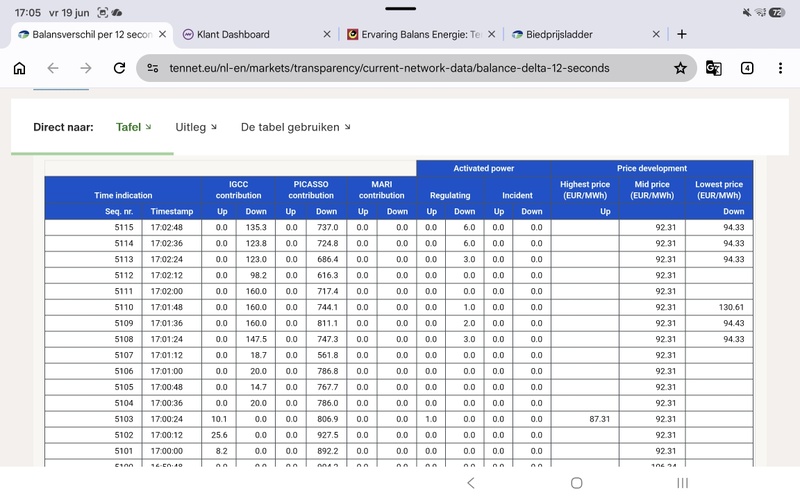The width and height of the screenshot is (800, 500).
Task: Tap the Android back navigation button
Action: (471, 483)
